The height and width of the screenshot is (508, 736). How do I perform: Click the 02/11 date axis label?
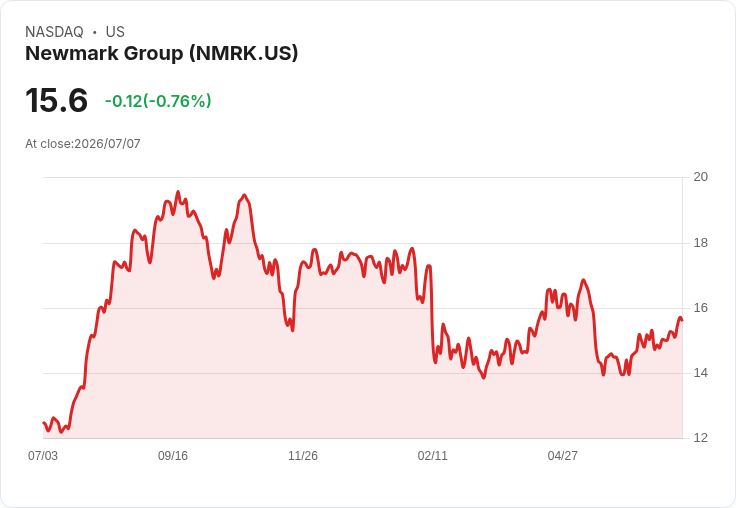point(433,455)
